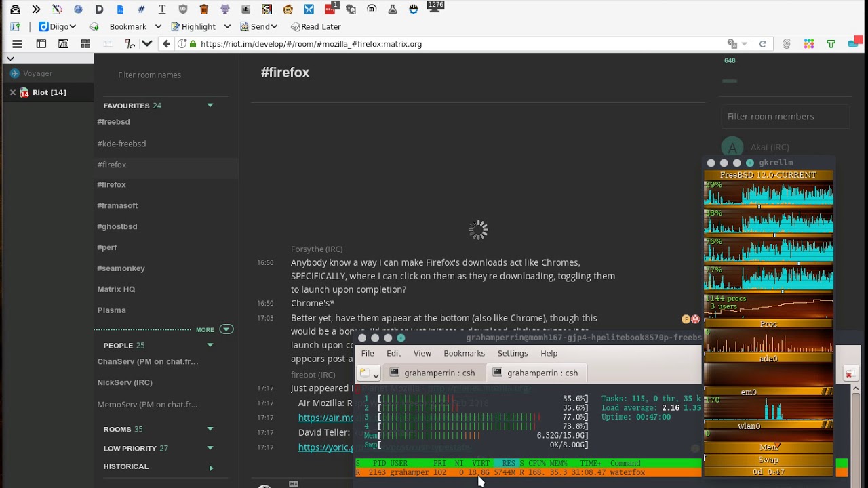Screen dimensions: 868x488
Task: Toggle the sidebar panel icon in navigation bar
Action: (x=41, y=44)
